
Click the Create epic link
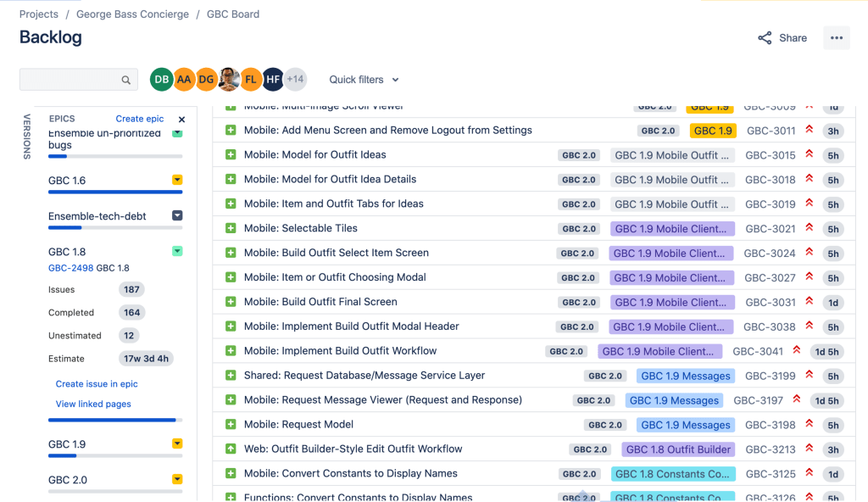140,120
